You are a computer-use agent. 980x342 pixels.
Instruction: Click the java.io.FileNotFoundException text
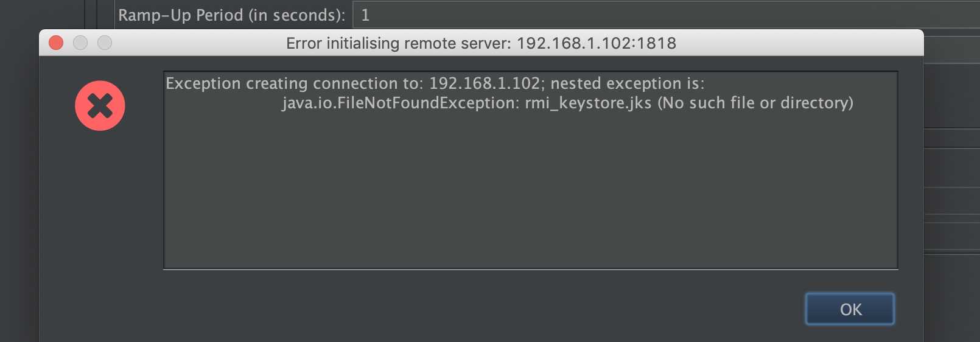[x=401, y=103]
